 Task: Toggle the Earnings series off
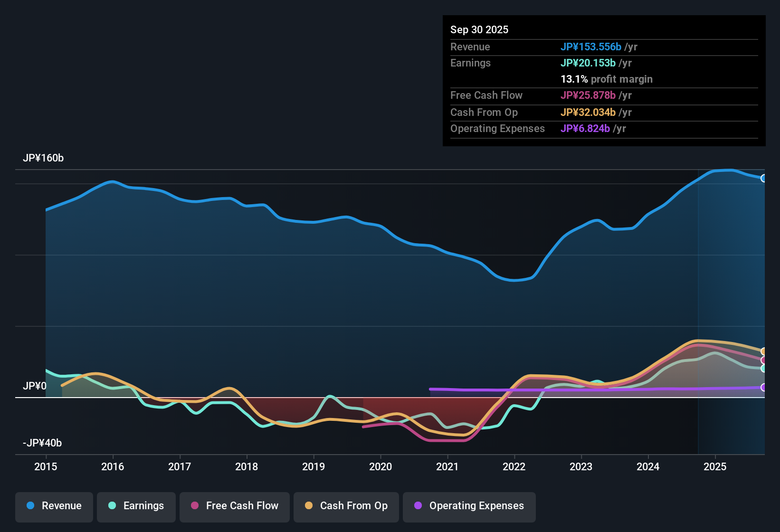[136, 506]
